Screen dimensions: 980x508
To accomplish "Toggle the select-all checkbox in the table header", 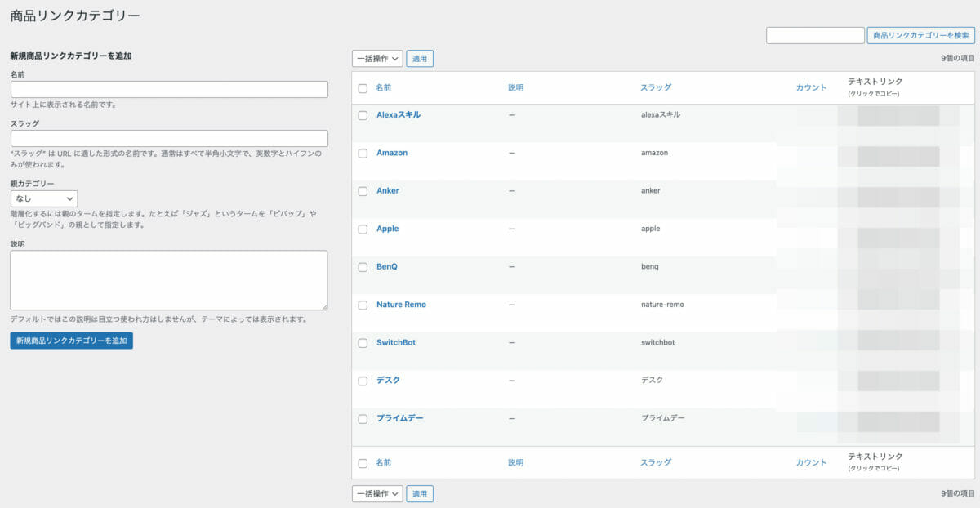I will [x=363, y=88].
